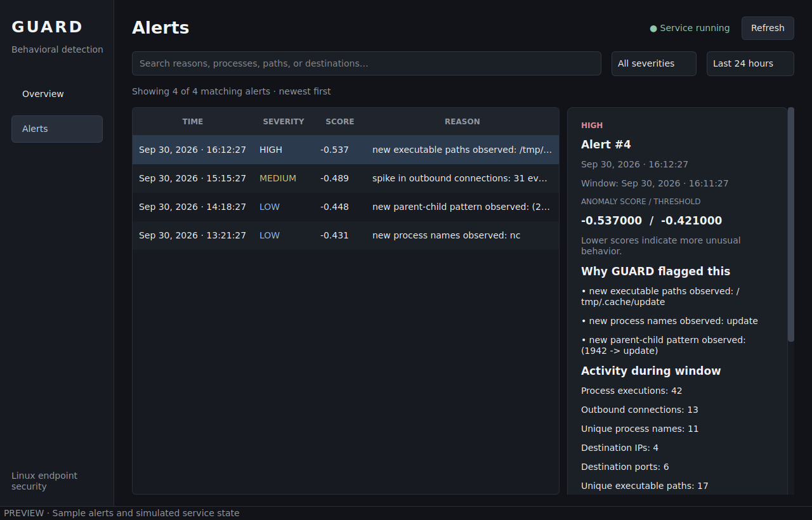Click 'Unique process names: 11' line
The width and height of the screenshot is (812, 520).
[639, 429]
